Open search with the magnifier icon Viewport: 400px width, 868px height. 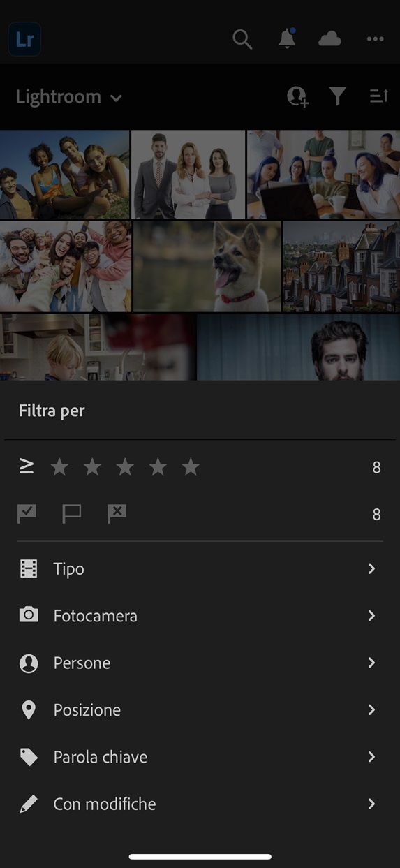point(242,39)
